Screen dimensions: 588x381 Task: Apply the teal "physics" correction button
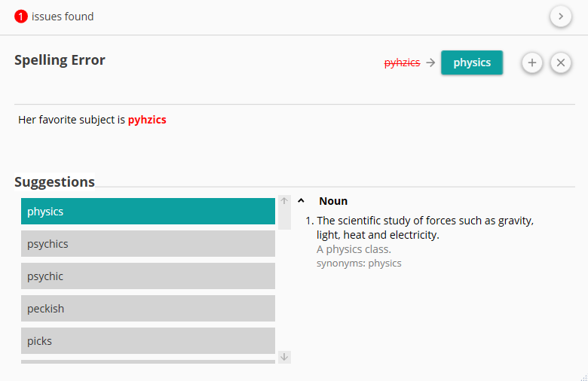click(x=472, y=62)
